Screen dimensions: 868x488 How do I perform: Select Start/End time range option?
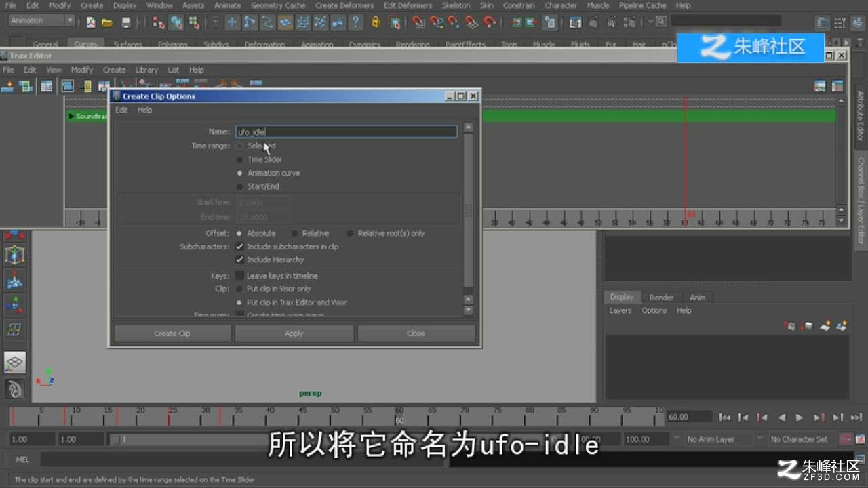tap(239, 186)
